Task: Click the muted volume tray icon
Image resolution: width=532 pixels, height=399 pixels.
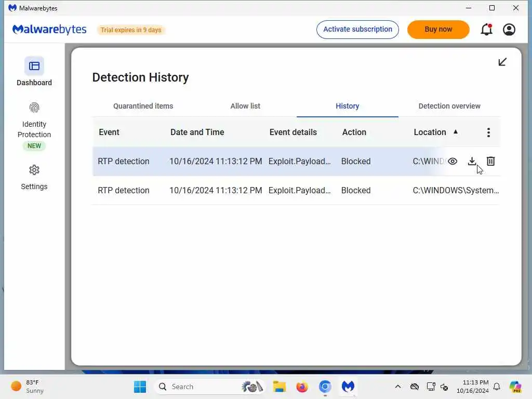Action: tap(444, 387)
